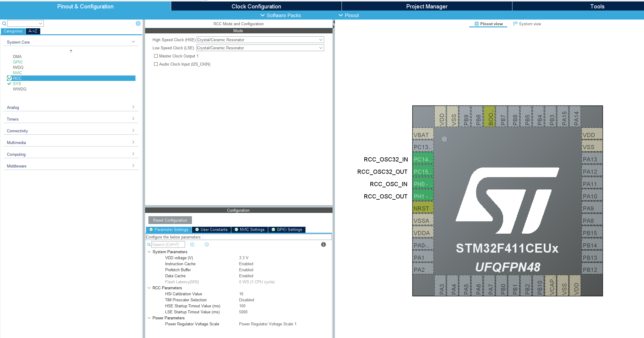Open the Pinout menu
644x338 pixels.
(349, 15)
